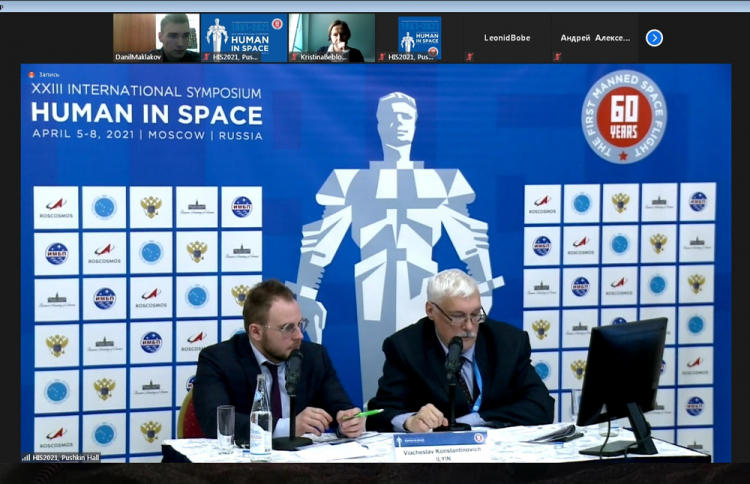
Task: Select the LeonidBobe participant tile
Action: click(506, 37)
